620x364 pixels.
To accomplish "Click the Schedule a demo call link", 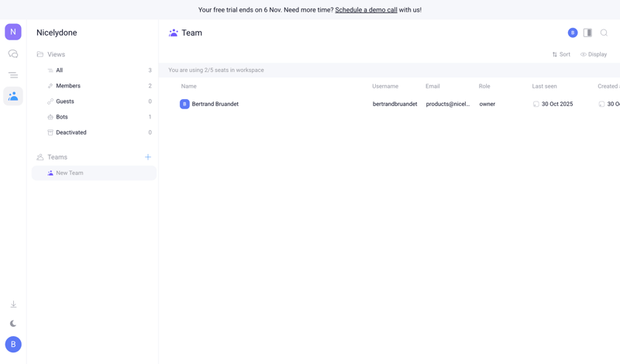I will (x=366, y=10).
